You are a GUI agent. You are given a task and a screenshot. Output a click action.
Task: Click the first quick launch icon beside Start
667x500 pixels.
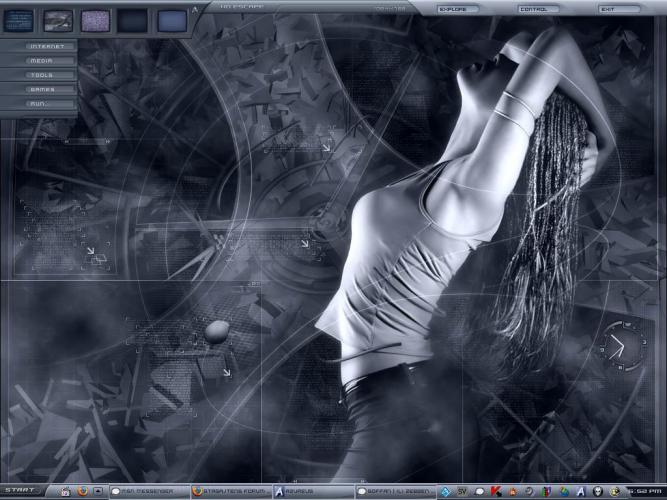point(66,491)
